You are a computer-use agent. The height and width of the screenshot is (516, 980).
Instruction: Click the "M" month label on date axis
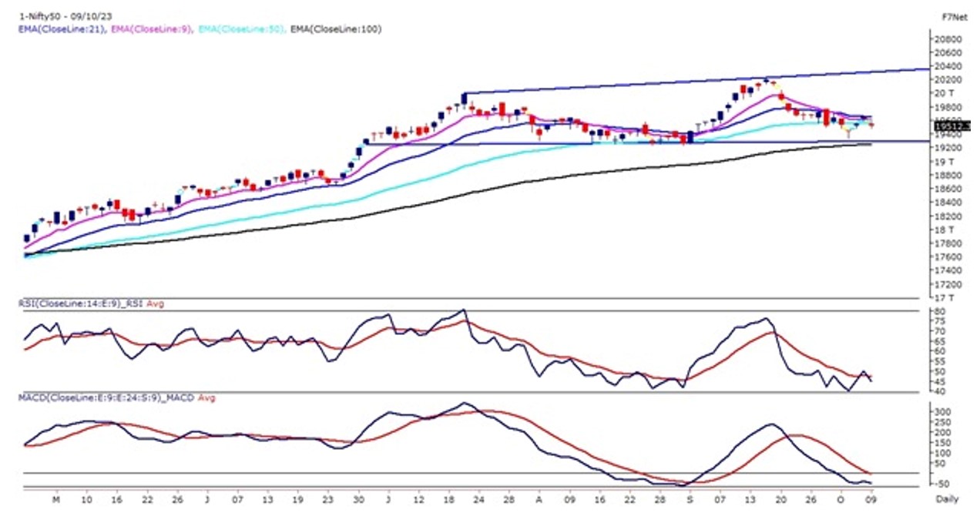(55, 499)
